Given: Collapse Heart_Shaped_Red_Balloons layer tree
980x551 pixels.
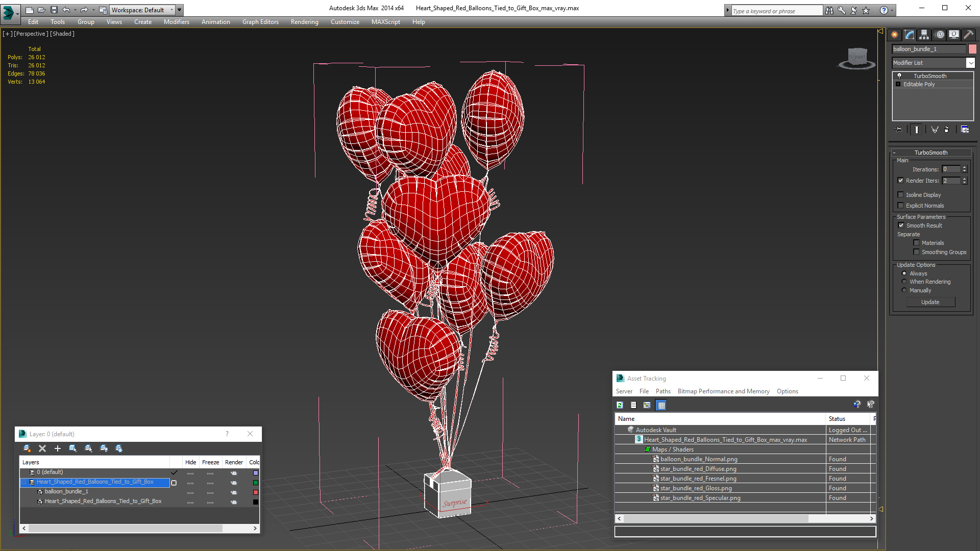Looking at the screenshot, I should click(23, 482).
